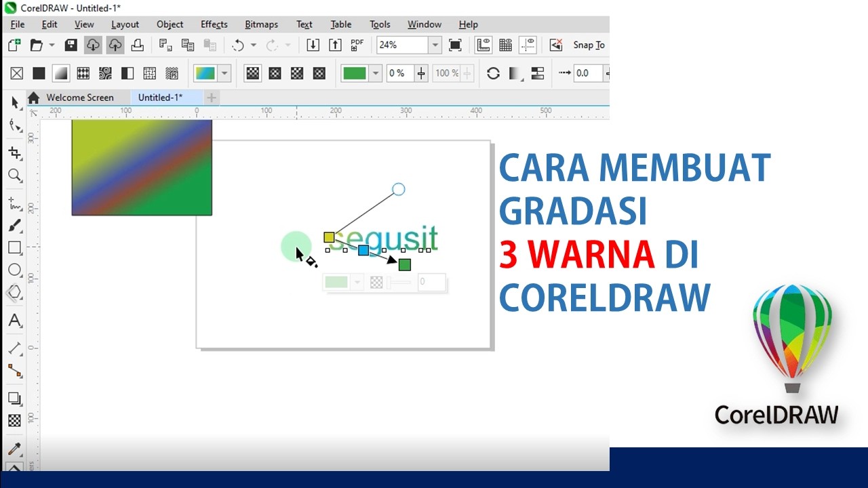Select the Connector tool

(15, 371)
